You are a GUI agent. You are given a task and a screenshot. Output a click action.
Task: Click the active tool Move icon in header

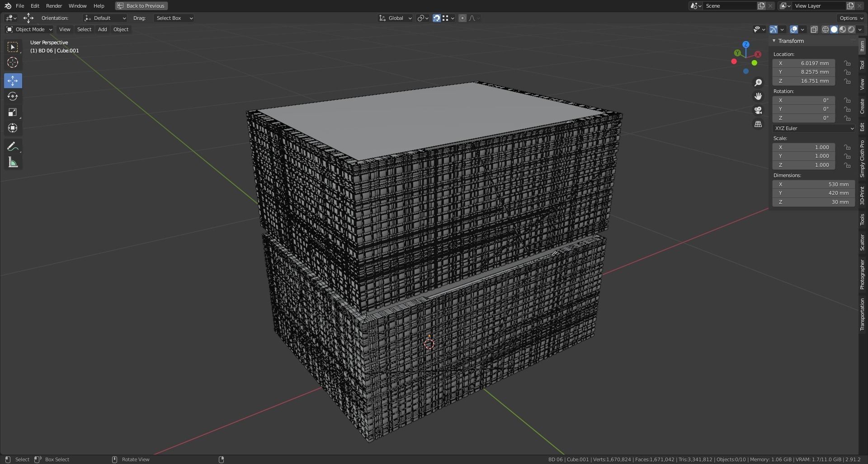click(28, 18)
